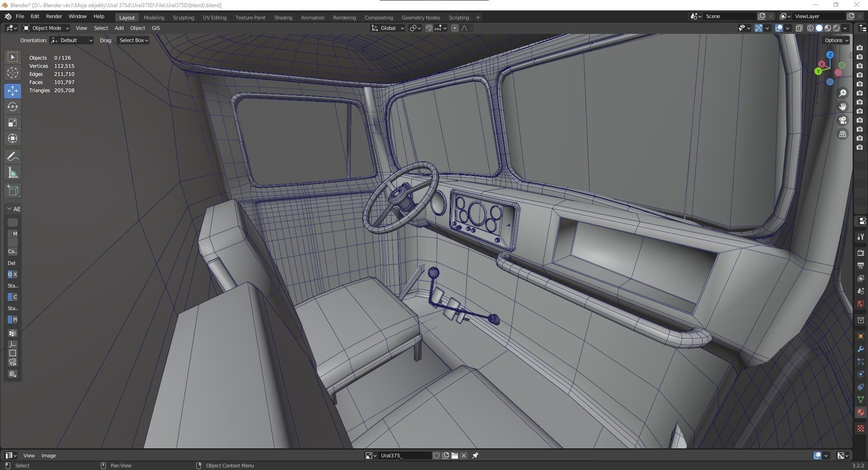Click the viewport zoom magnifier icon

[x=843, y=93]
